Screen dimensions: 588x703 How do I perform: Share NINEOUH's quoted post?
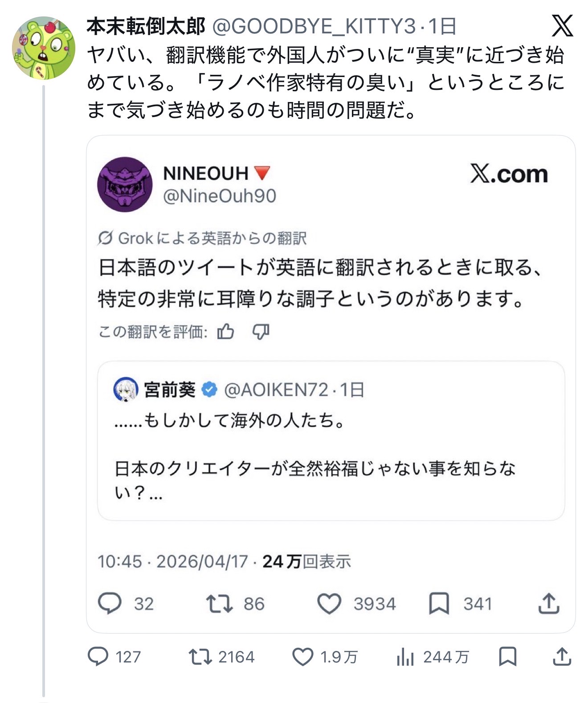[549, 604]
